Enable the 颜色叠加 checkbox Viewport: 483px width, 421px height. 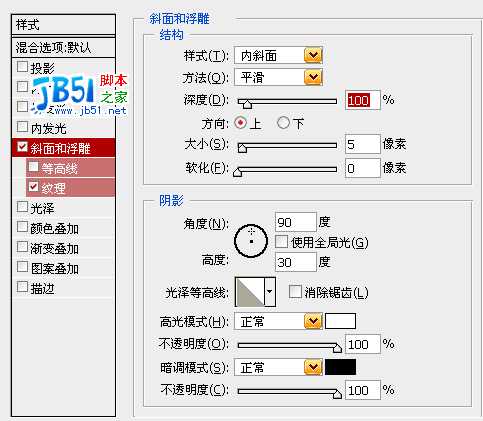(x=22, y=227)
